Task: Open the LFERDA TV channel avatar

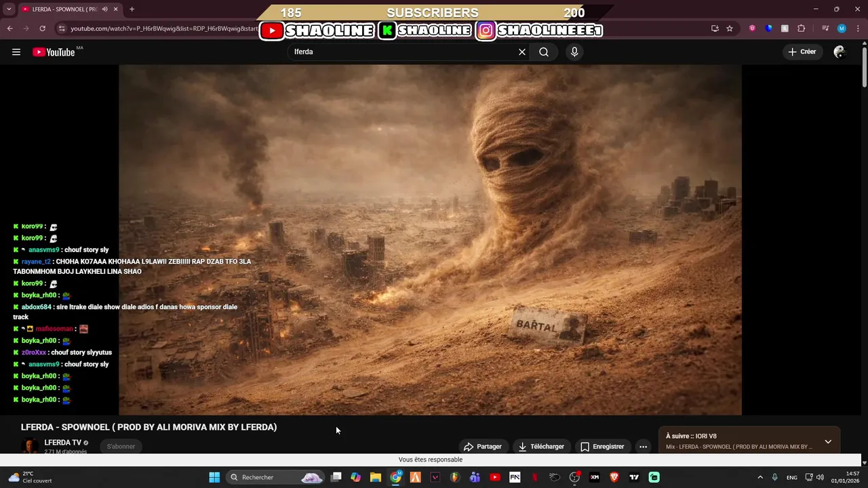Action: pos(29,446)
